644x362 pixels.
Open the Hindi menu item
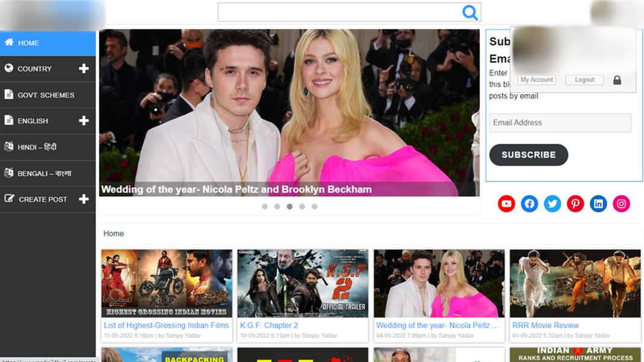[48, 147]
